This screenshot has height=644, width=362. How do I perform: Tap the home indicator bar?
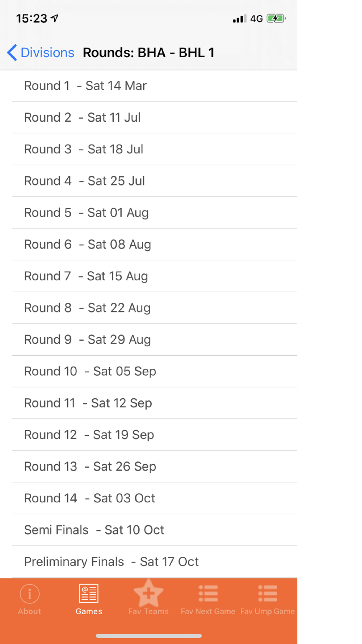point(148,636)
